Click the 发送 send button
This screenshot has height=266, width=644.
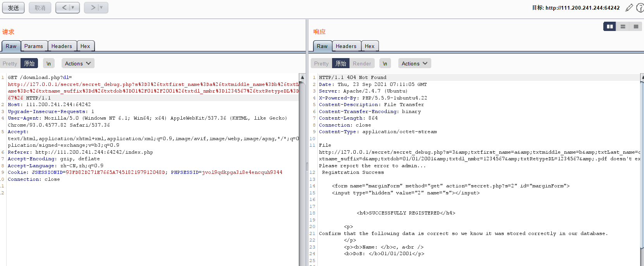click(x=14, y=7)
